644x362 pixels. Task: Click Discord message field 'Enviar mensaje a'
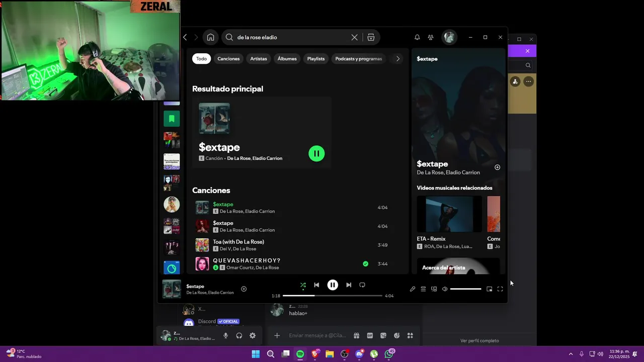tap(317, 336)
